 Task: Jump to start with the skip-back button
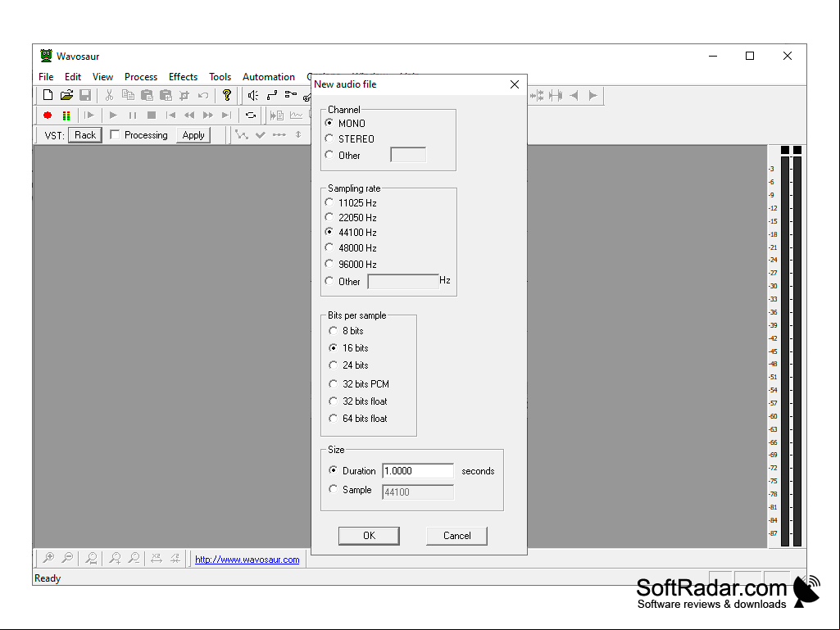pos(170,116)
